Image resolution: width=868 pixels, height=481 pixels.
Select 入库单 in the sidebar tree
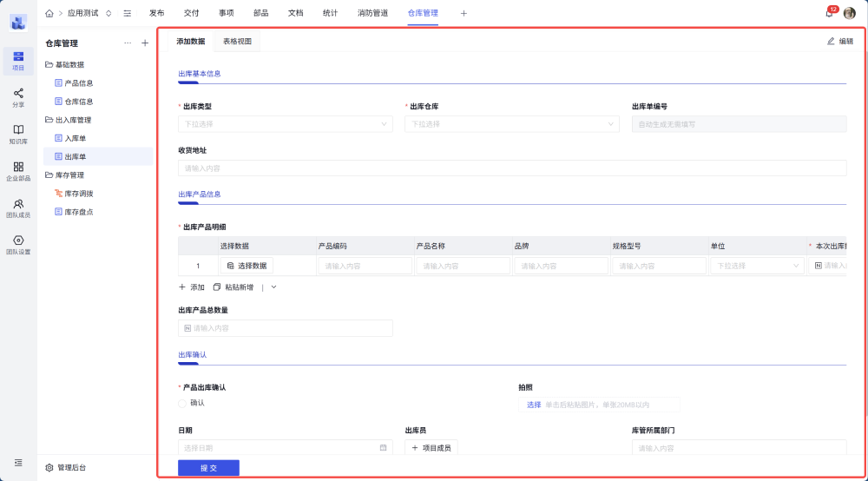(75, 138)
